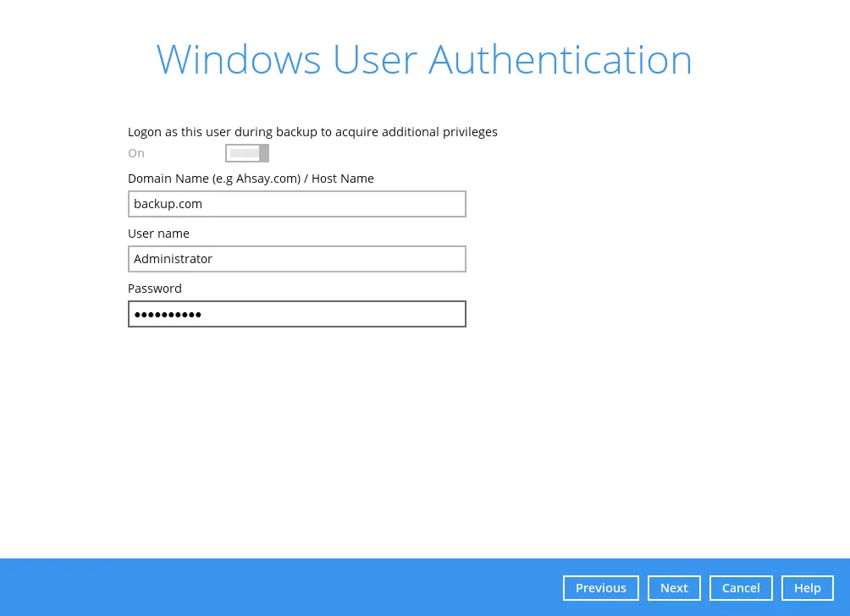Toggle the Windows user authentication switch
This screenshot has height=616, width=850.
(x=246, y=153)
